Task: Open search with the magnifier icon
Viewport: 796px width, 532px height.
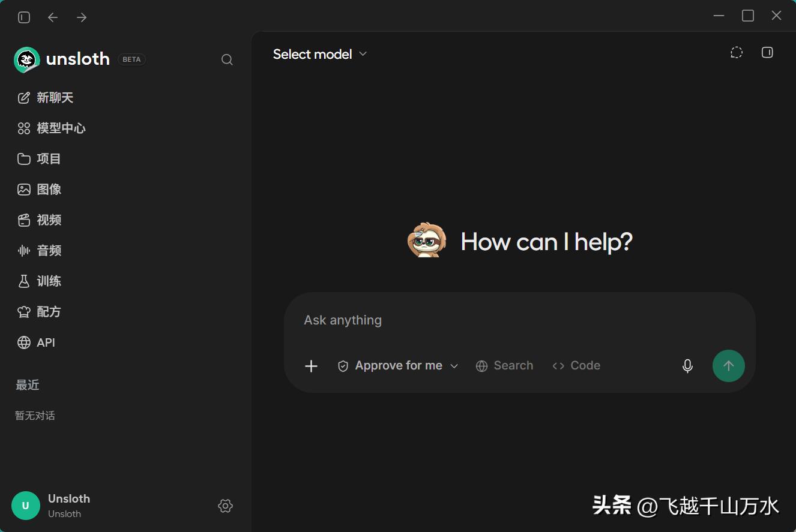Action: coord(227,59)
